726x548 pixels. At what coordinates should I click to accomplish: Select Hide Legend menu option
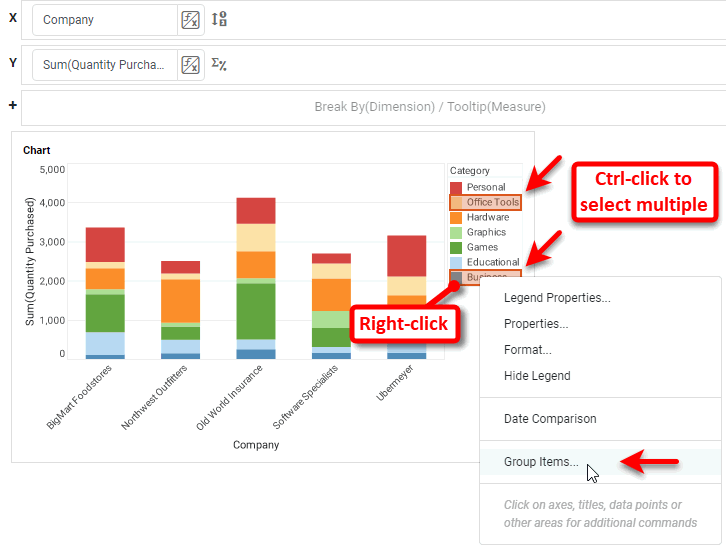[x=537, y=376]
